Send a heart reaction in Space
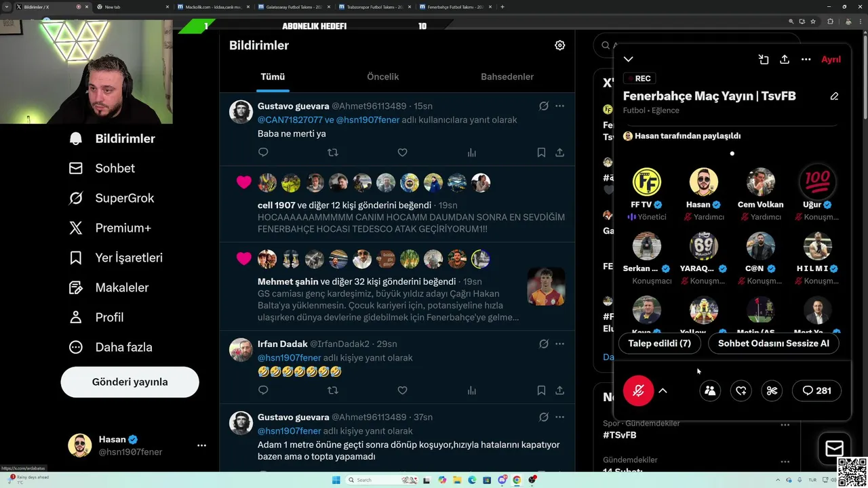The height and width of the screenshot is (488, 868). click(x=741, y=390)
